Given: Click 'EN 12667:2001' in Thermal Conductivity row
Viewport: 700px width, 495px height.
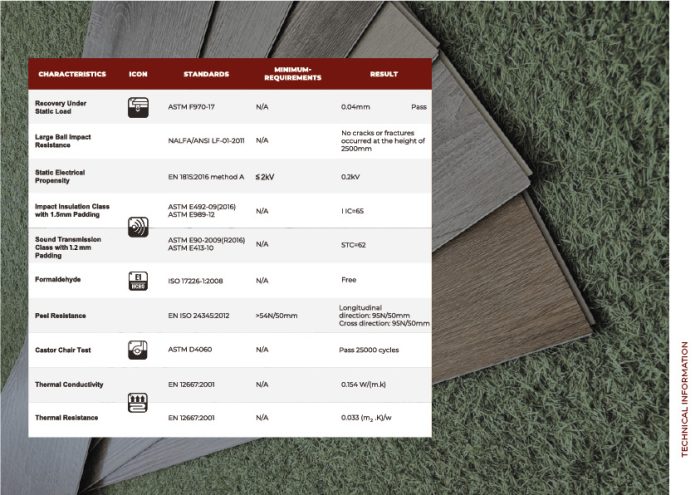Looking at the screenshot, I should point(191,384).
